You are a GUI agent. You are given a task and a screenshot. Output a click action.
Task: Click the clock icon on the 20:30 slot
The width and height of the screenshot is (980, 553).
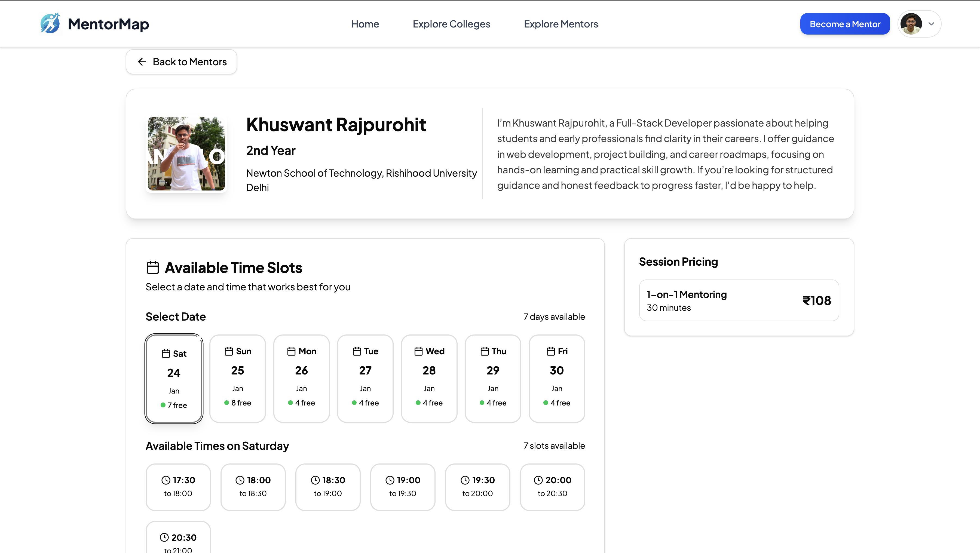pyautogui.click(x=164, y=537)
